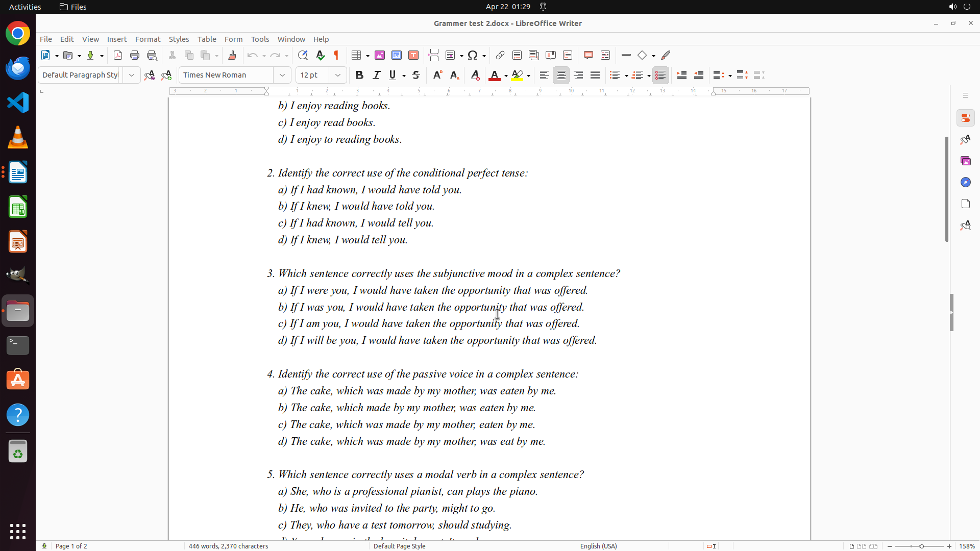Toggle bold formatting
Viewport: 980px width, 551px height.
pyautogui.click(x=359, y=75)
